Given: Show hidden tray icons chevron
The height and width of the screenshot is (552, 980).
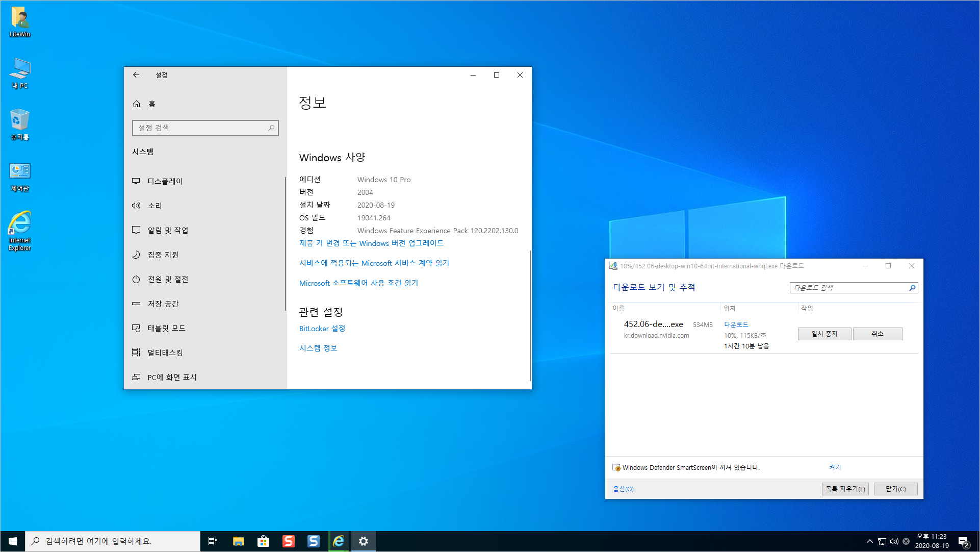Looking at the screenshot, I should pos(870,541).
